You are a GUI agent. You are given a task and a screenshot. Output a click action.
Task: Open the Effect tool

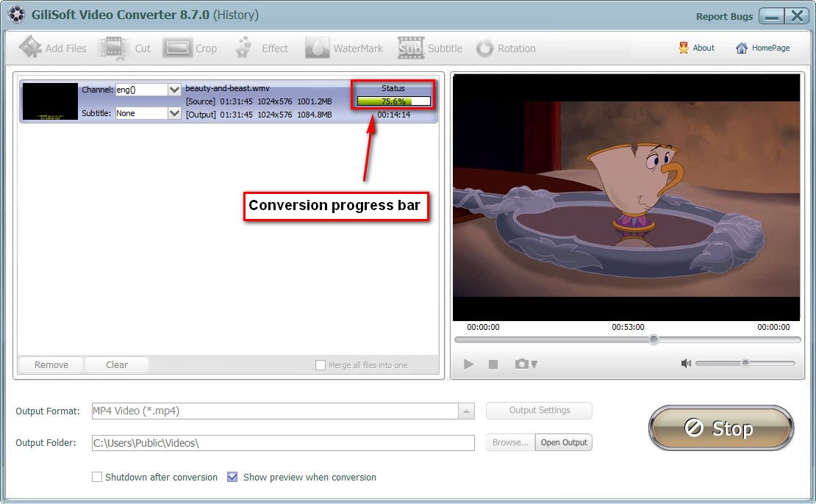coord(261,48)
